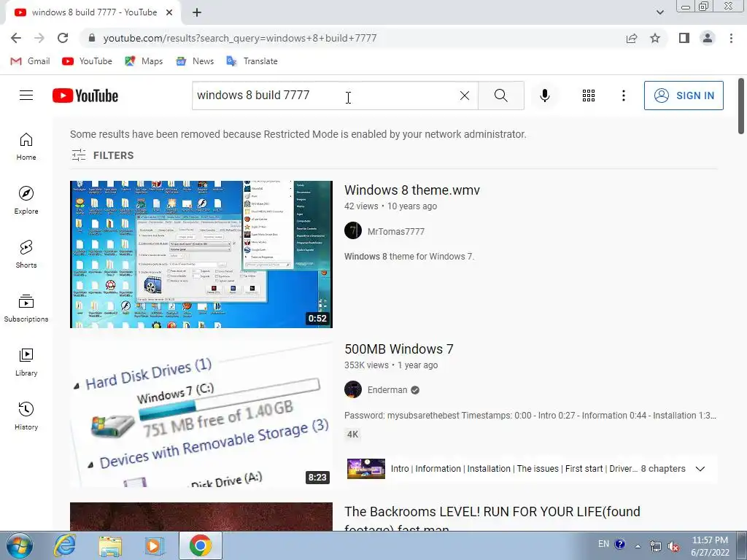747x560 pixels.
Task: Click the EN language indicator
Action: (x=603, y=544)
